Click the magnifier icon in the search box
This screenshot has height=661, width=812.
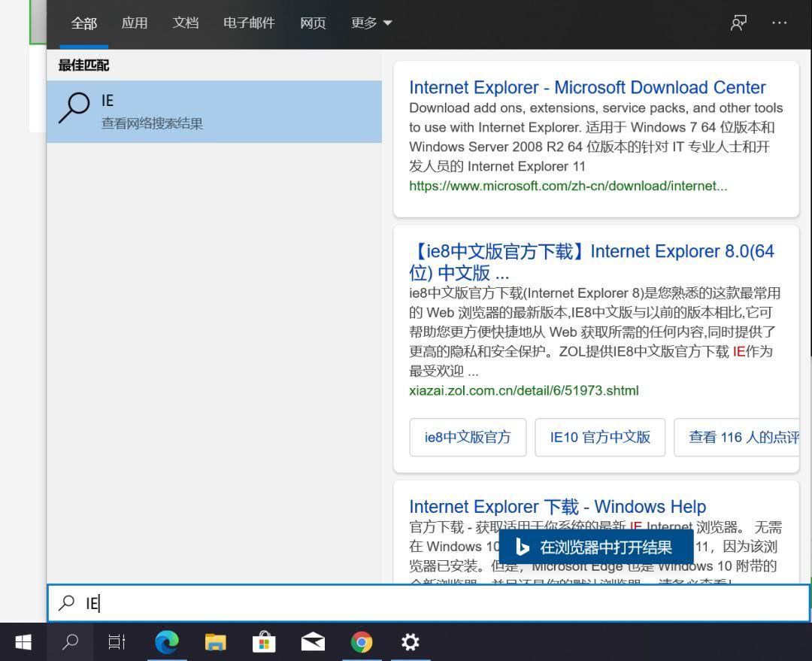67,603
